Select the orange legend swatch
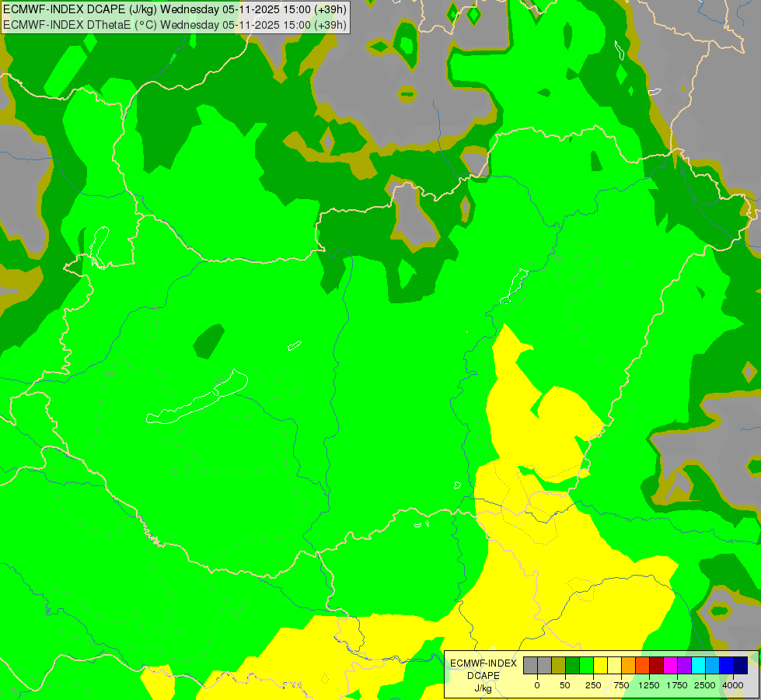 [629, 665]
